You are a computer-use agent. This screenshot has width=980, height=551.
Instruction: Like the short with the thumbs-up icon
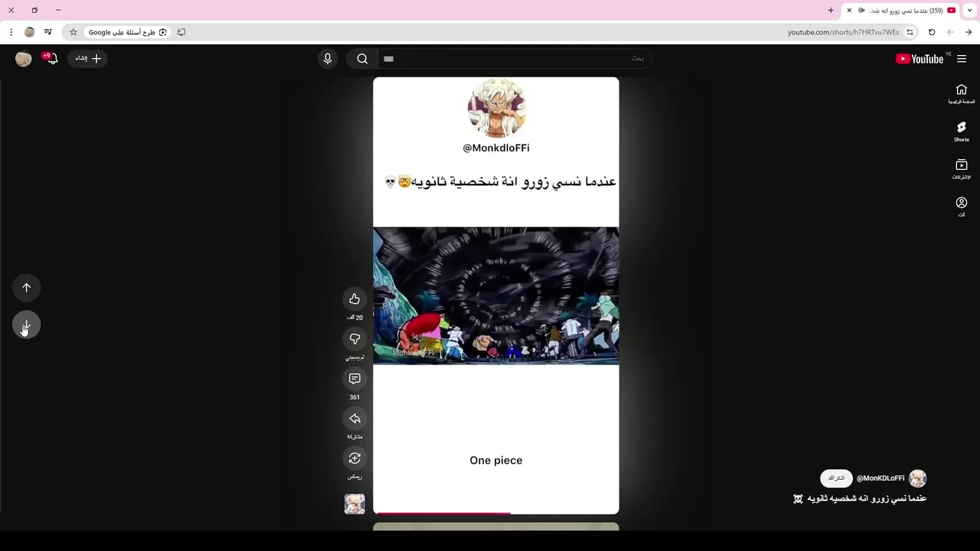click(x=354, y=299)
